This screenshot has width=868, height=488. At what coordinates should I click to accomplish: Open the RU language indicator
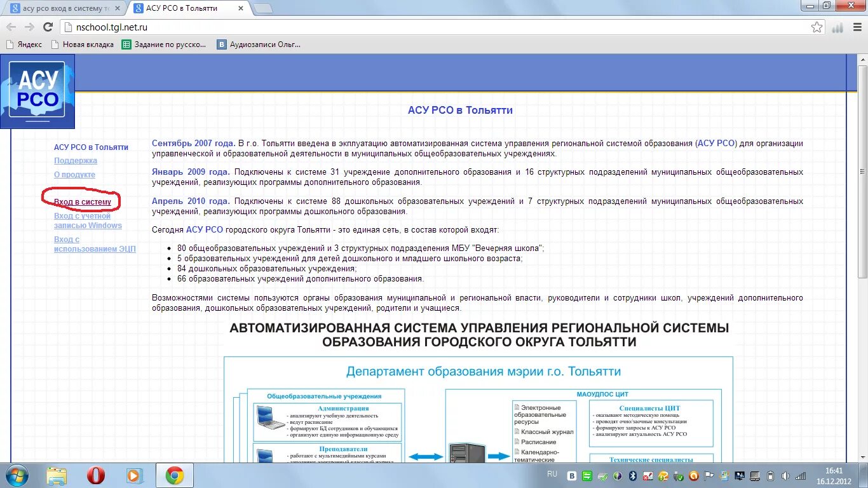(552, 474)
